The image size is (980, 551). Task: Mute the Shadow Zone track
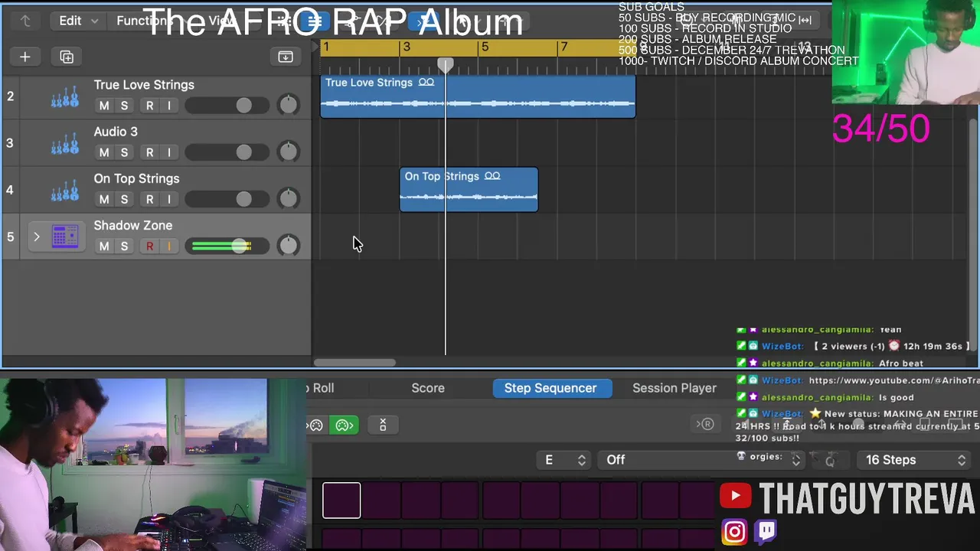(104, 246)
